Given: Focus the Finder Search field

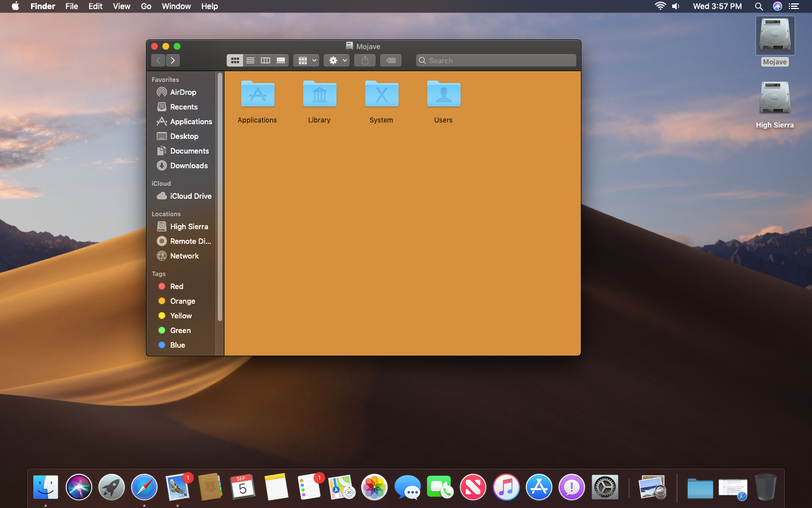Looking at the screenshot, I should tap(496, 60).
